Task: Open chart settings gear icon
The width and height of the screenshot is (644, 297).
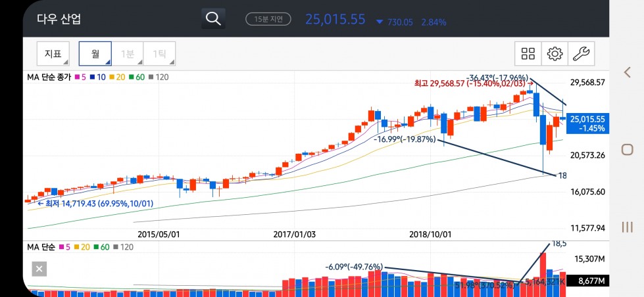Action: 555,53
